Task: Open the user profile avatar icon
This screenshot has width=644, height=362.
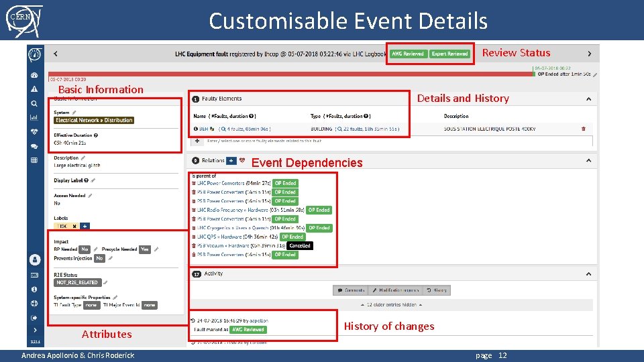Action: pos(34,259)
